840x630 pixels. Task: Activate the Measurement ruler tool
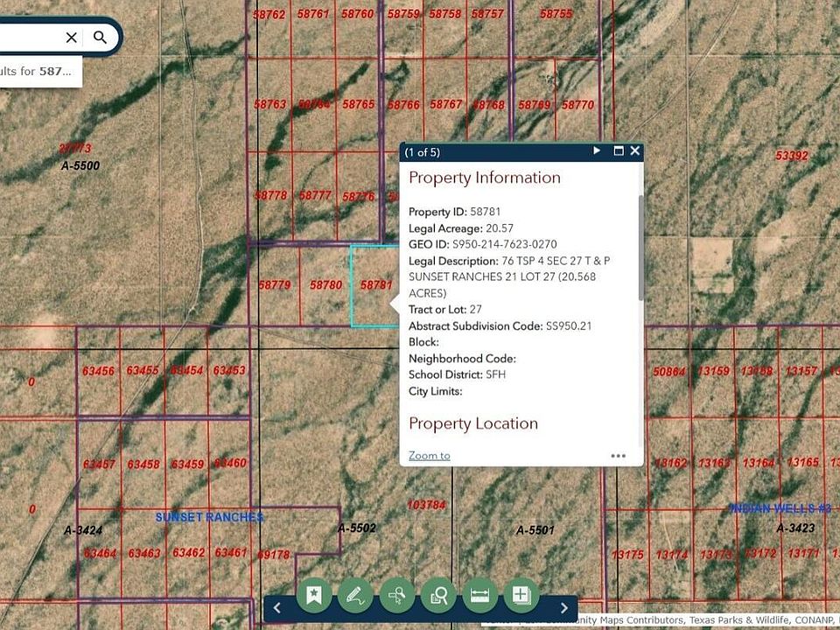[x=480, y=595]
